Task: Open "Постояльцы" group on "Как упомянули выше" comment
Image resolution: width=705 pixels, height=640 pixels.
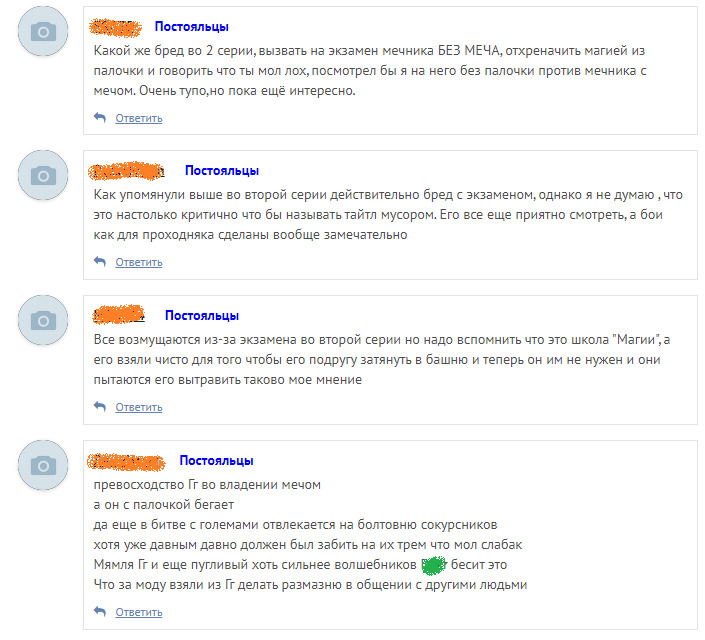Action: pos(222,171)
